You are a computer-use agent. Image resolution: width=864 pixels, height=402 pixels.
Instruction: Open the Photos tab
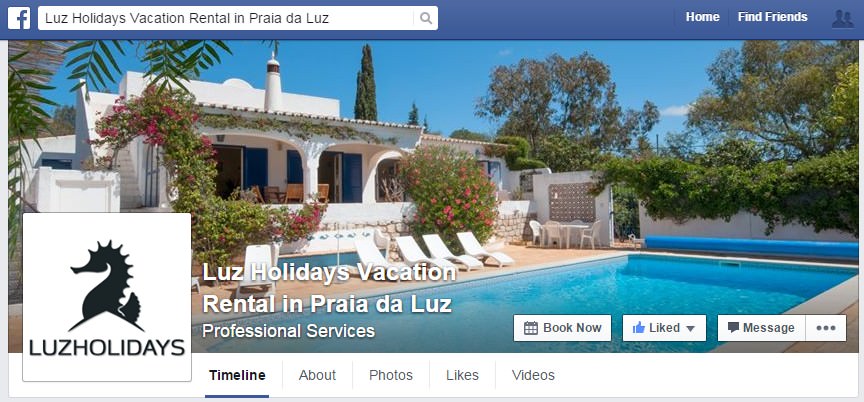[391, 376]
